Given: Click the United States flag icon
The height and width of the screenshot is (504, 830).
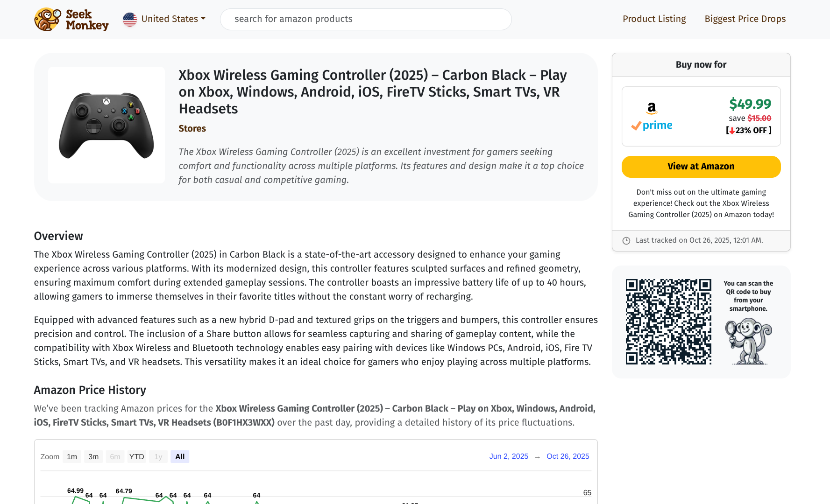Looking at the screenshot, I should [x=130, y=19].
